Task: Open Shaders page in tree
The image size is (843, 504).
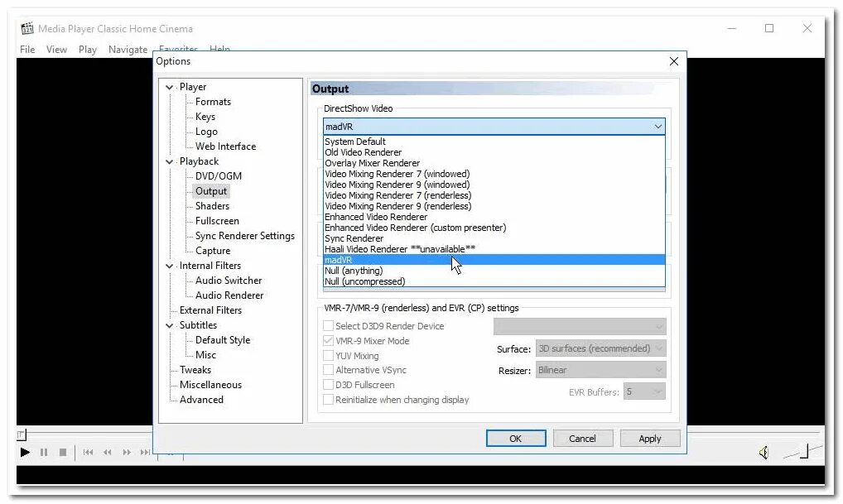Action: (x=212, y=206)
